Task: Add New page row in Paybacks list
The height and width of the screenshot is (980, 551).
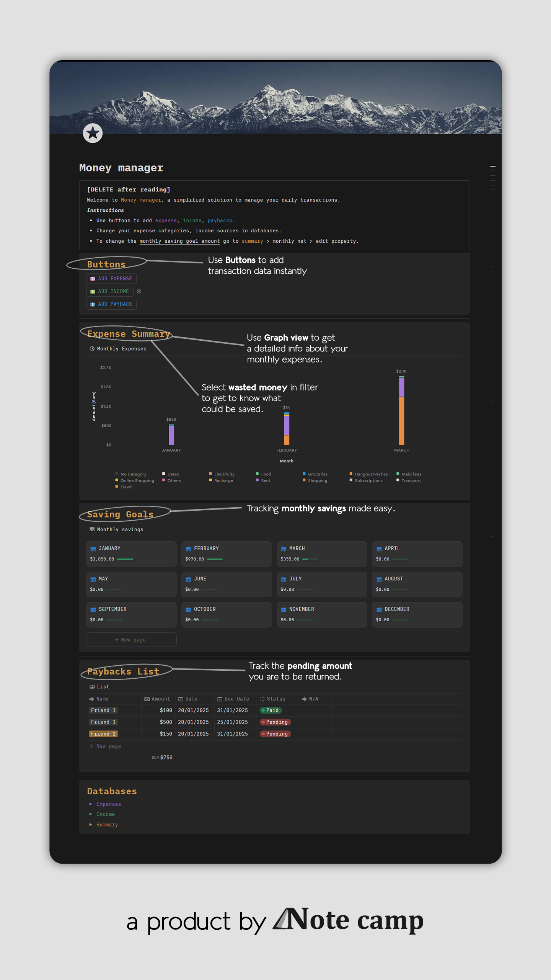Action: coord(105,746)
